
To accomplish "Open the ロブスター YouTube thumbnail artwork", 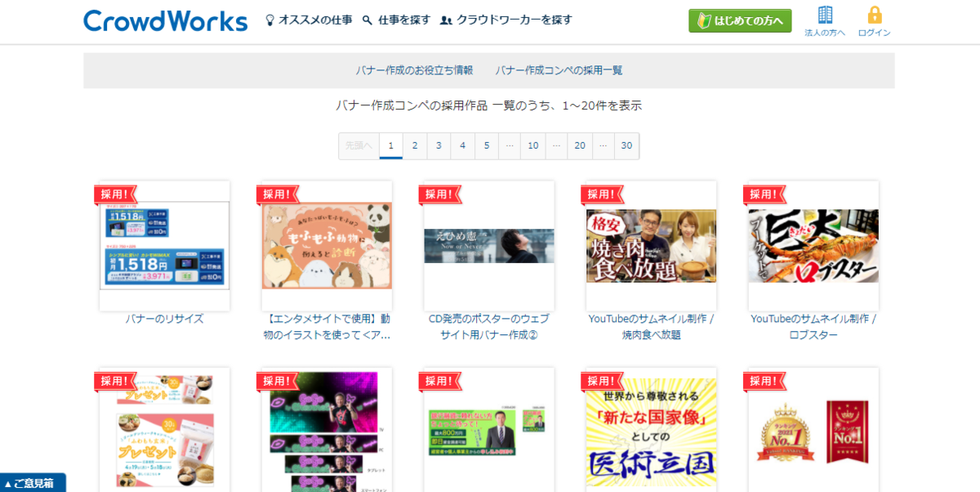I will pyautogui.click(x=813, y=245).
